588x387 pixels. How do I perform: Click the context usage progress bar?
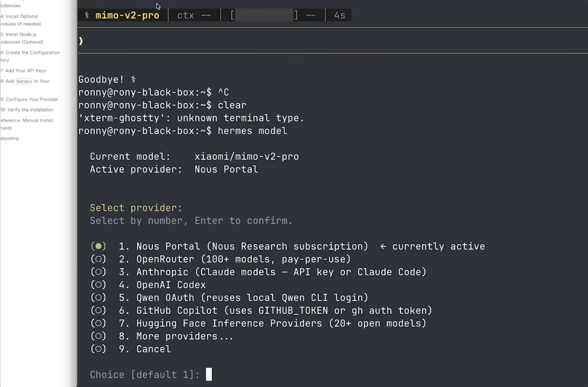coord(264,15)
